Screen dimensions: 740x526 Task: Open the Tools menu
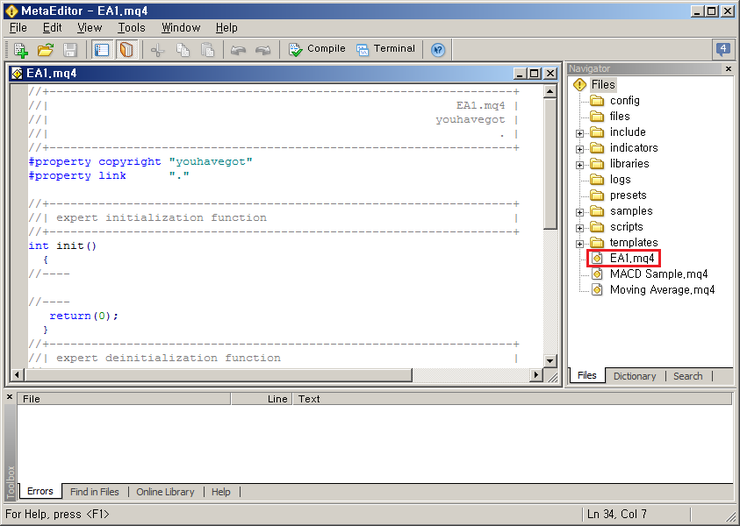[x=132, y=28]
